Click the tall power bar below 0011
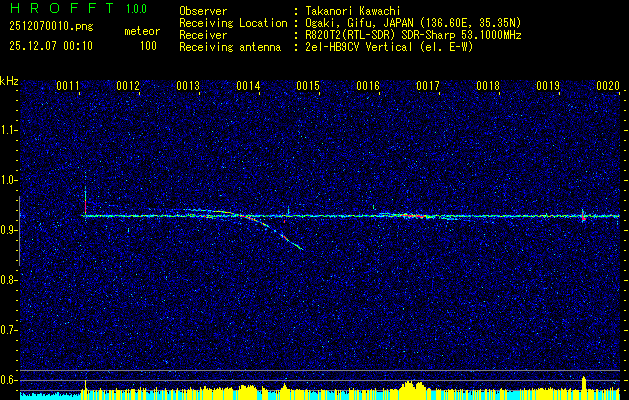The height and width of the screenshot is (400, 629). click(85, 389)
